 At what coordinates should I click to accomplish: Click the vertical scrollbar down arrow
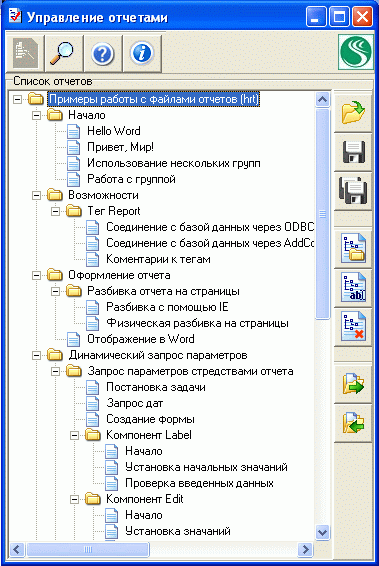point(322,532)
